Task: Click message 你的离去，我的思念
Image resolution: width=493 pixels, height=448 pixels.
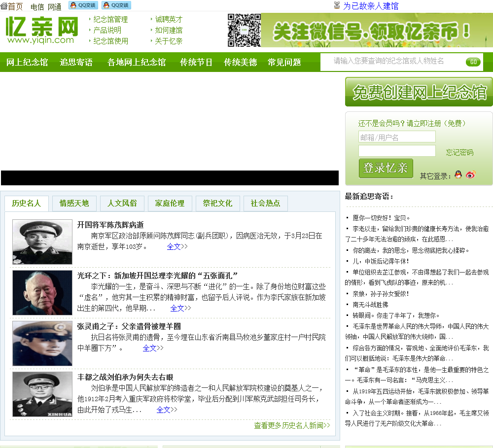Action: (411, 250)
